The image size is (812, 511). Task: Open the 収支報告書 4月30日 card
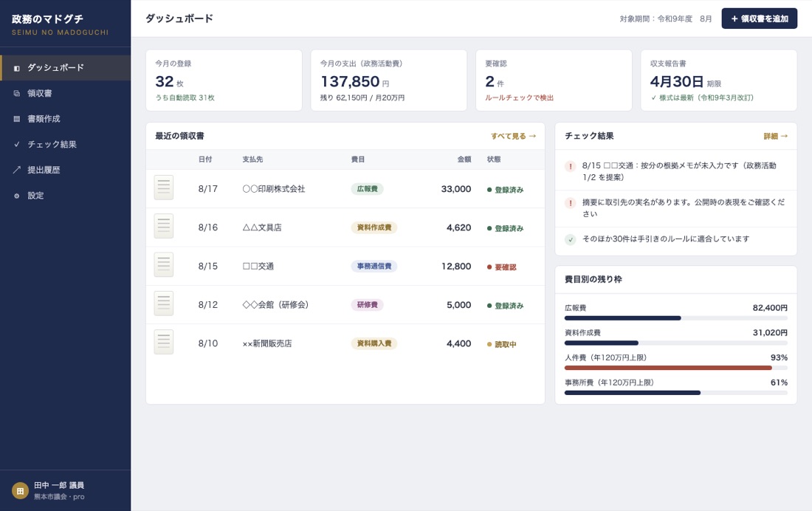click(x=719, y=80)
